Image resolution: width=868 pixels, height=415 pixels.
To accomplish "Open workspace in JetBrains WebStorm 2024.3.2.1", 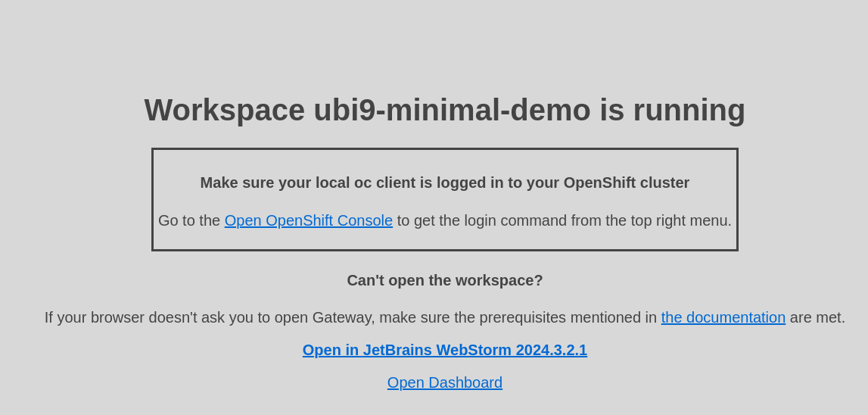I will tap(444, 350).
